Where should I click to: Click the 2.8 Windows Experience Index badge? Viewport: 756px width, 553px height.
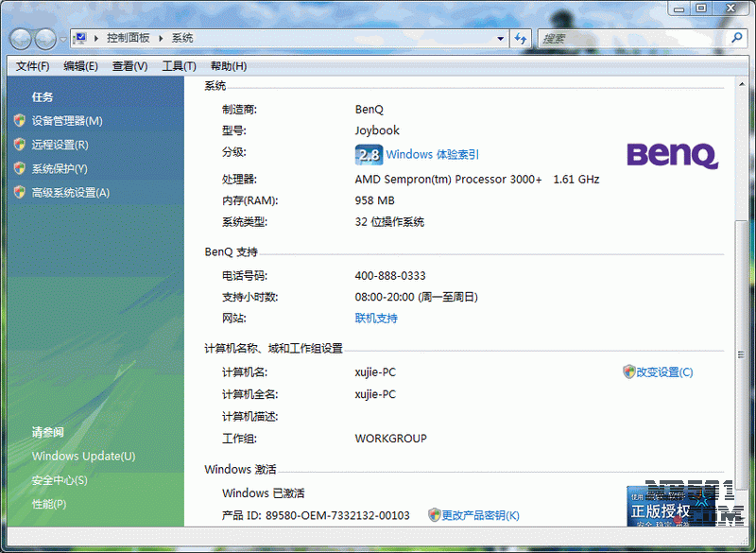pyautogui.click(x=368, y=155)
